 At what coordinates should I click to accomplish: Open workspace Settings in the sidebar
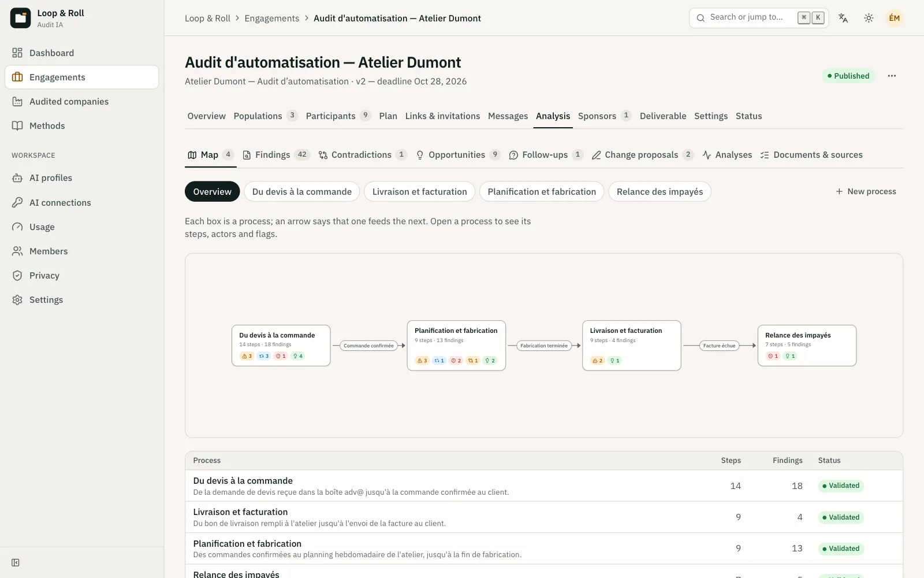tap(81, 300)
